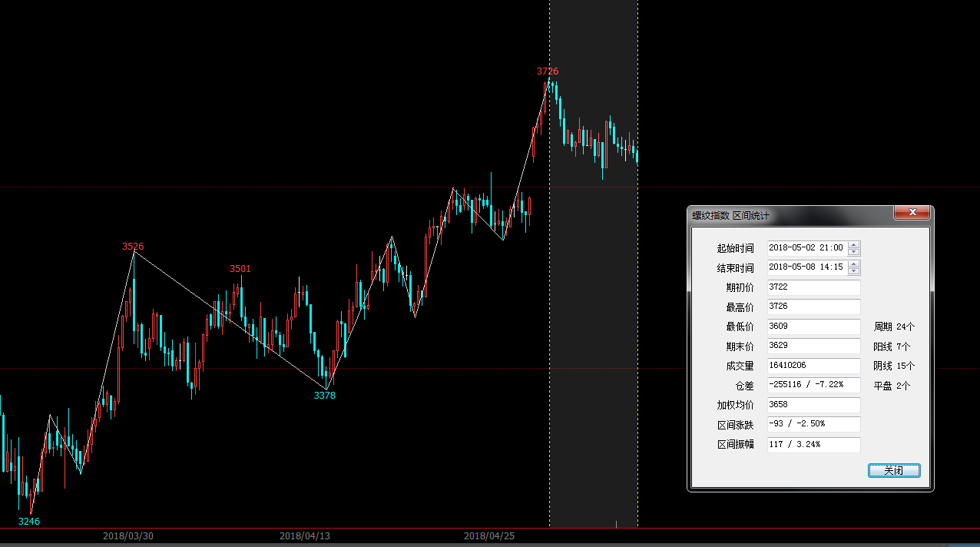Increase the 起始时间 value with its up arrow

854,244
